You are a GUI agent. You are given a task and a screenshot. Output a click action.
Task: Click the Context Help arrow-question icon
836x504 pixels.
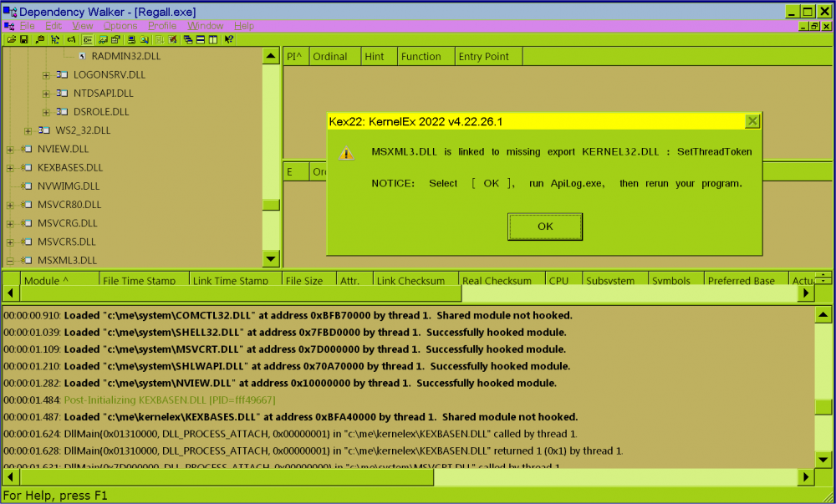pos(229,39)
